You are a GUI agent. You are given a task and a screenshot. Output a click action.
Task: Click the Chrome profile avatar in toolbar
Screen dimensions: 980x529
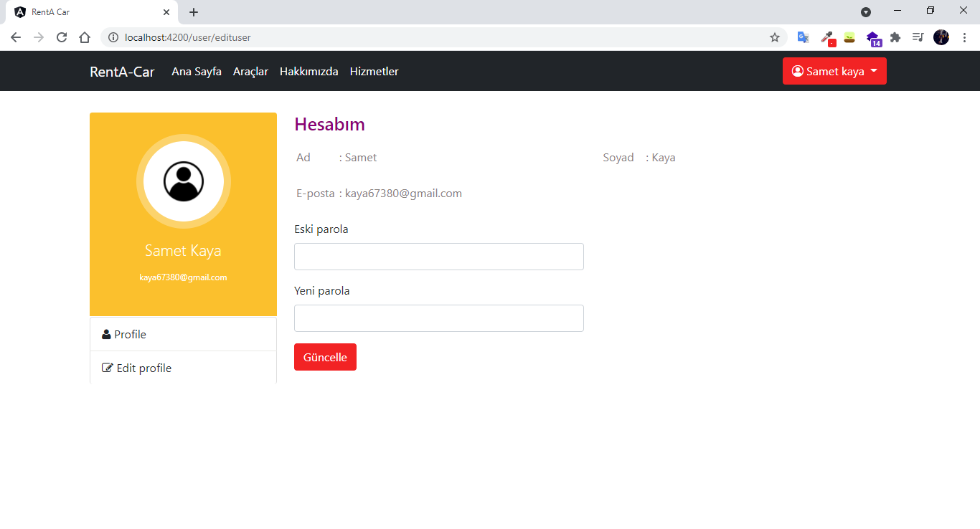(941, 37)
